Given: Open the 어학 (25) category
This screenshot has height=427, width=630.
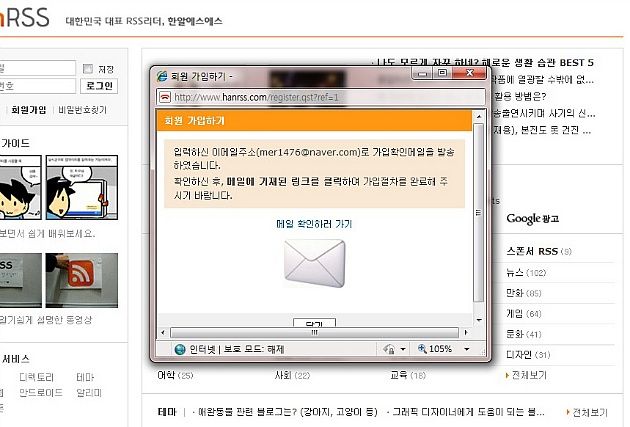Looking at the screenshot, I should click(175, 375).
